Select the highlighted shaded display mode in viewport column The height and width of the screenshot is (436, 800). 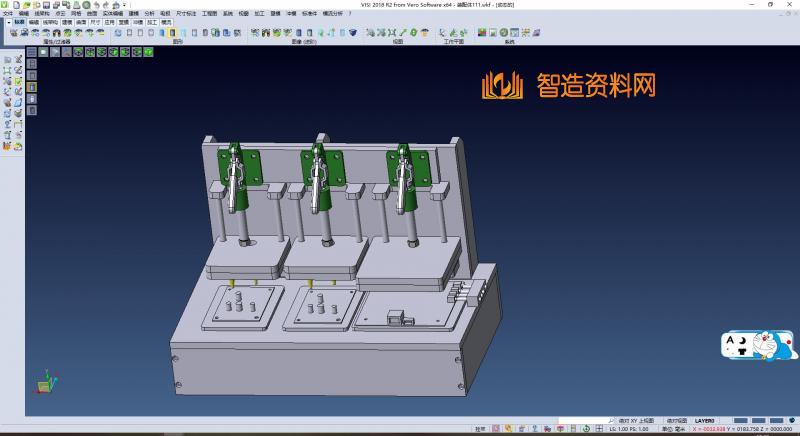(x=31, y=87)
